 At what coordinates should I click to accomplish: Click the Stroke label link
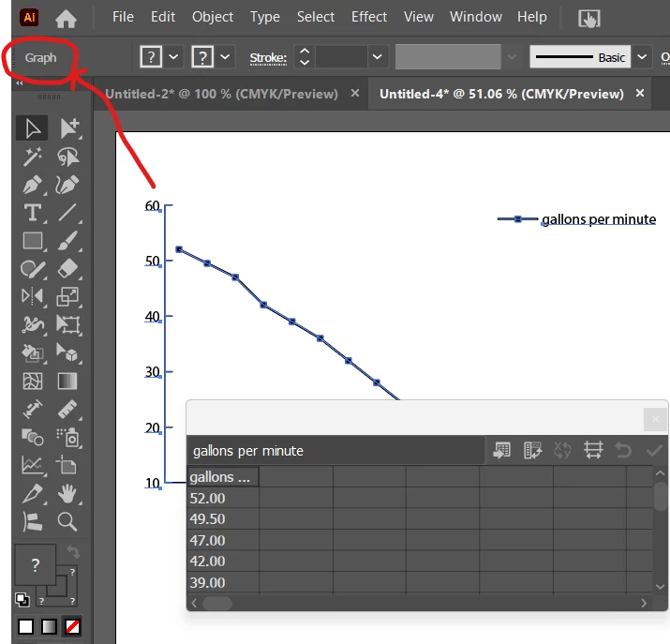tap(268, 58)
